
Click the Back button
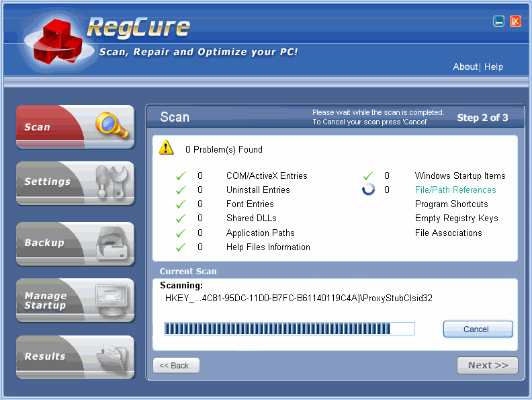click(176, 365)
